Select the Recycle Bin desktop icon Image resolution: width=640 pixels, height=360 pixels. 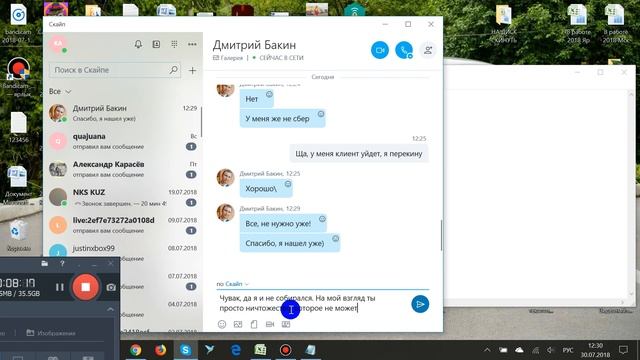18,236
